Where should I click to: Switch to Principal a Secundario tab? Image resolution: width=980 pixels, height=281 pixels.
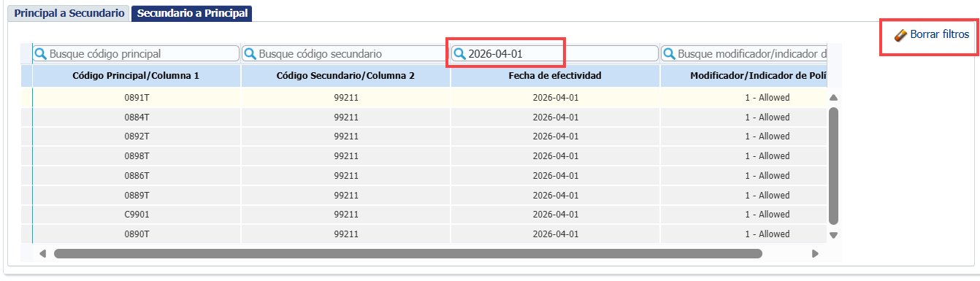coord(69,13)
